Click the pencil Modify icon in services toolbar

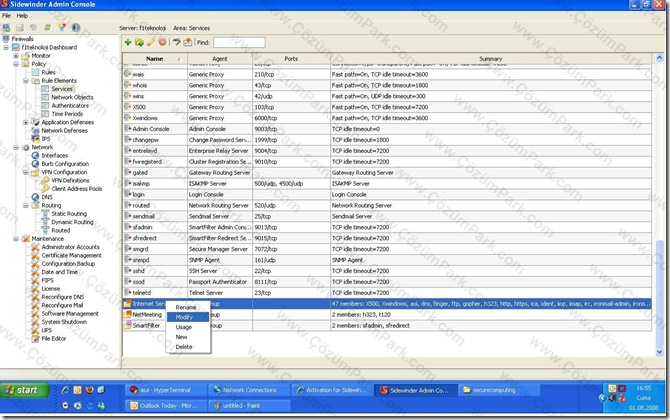pos(151,42)
